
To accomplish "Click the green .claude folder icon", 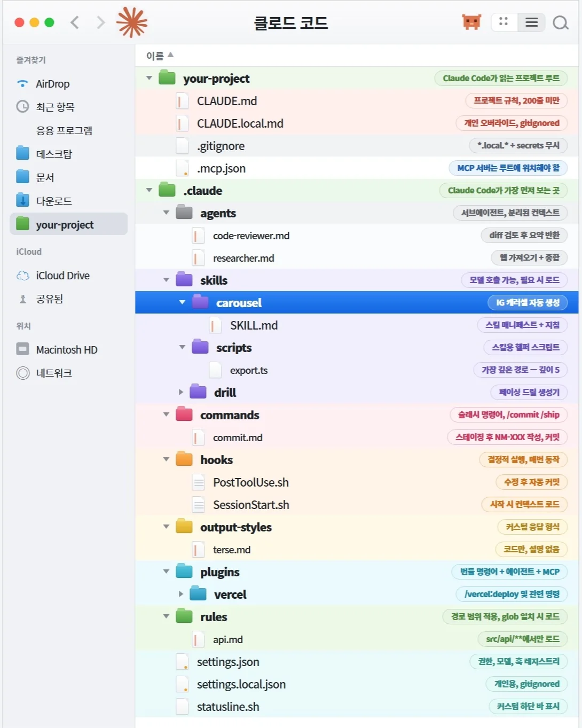I will (x=167, y=190).
